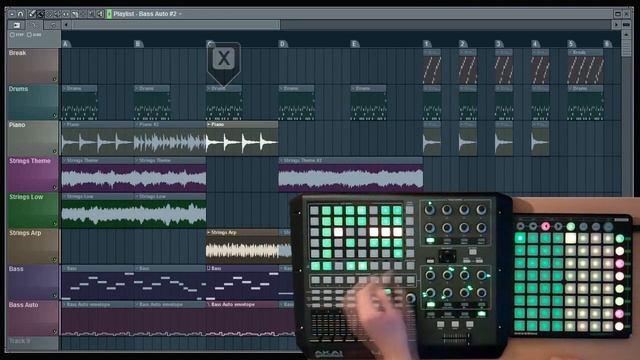640x360 pixels.
Task: Maximize the Playlist window
Action: point(618,14)
